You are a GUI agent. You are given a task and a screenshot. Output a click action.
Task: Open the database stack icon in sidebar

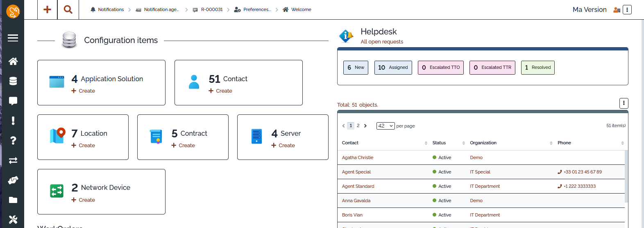[x=13, y=81]
